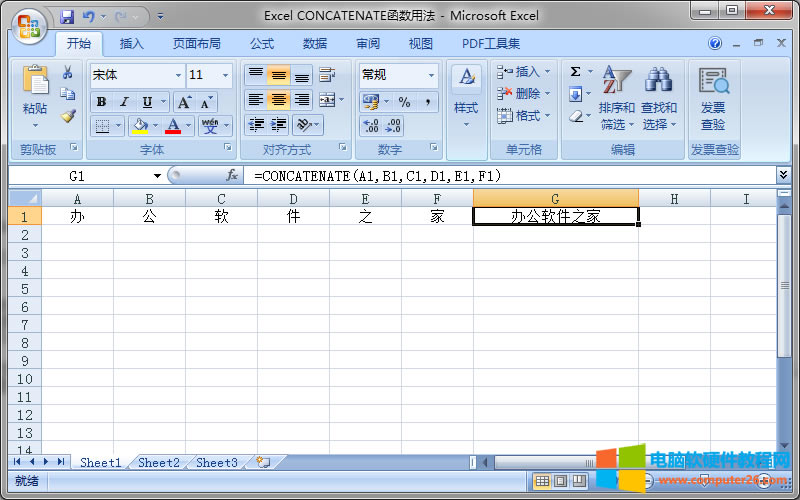Merge and center cells icon
The height and width of the screenshot is (500, 800).
click(x=327, y=100)
